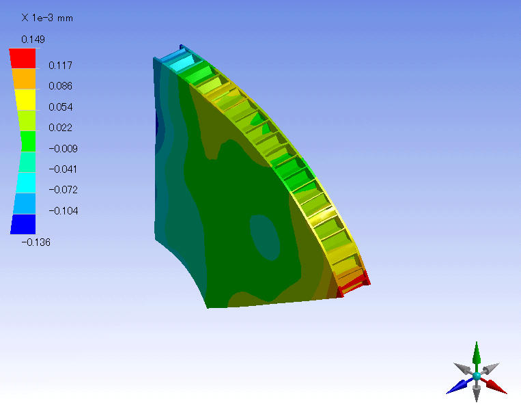Image resolution: width=521 pixels, height=420 pixels.
Task: Click the red legend color band
Action: 23,59
